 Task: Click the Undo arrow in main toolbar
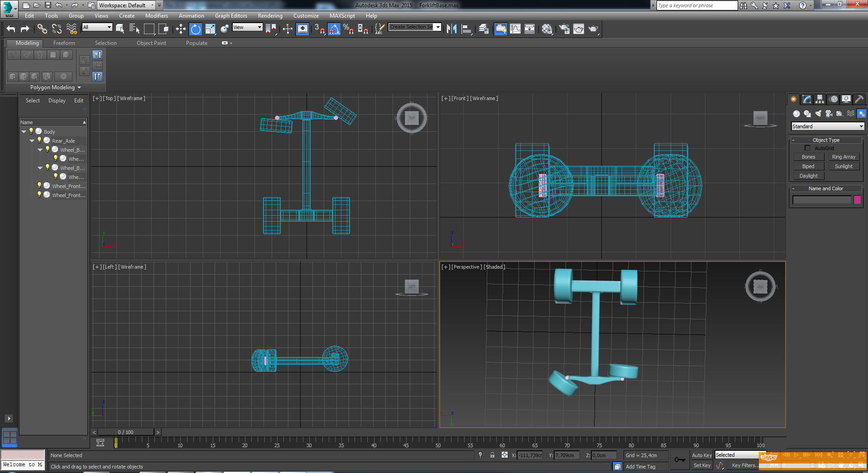tap(11, 29)
